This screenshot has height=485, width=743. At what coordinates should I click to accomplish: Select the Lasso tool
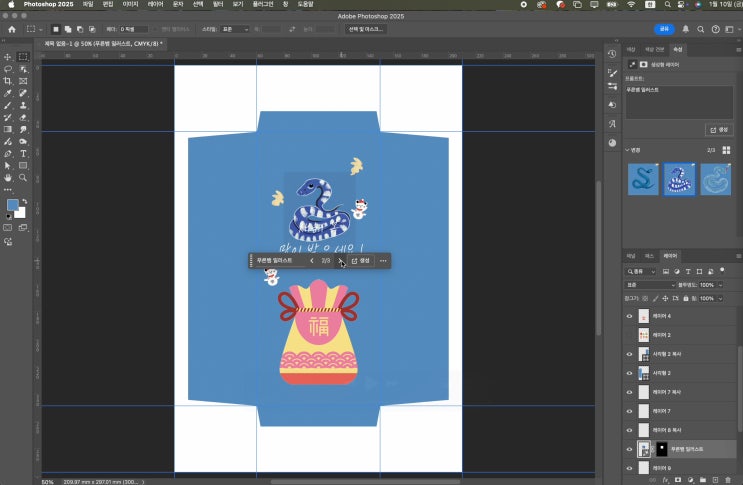click(8, 69)
